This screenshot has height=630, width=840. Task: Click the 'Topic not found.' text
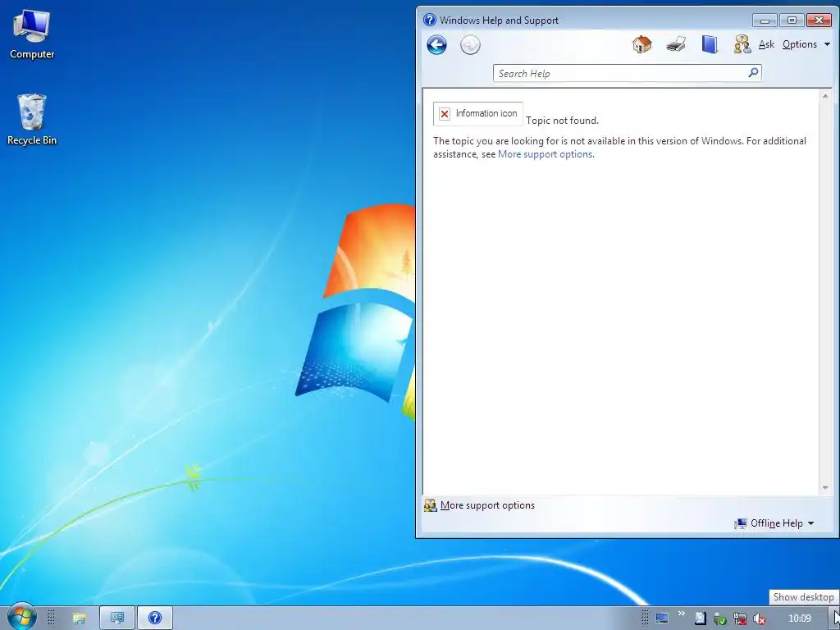pyautogui.click(x=562, y=121)
